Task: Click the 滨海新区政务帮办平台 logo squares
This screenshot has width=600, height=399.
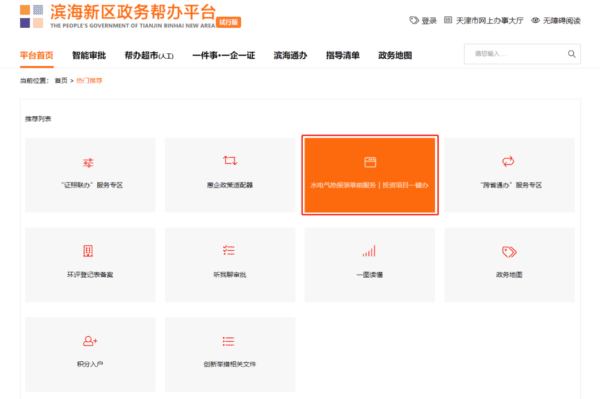Action: (31, 16)
